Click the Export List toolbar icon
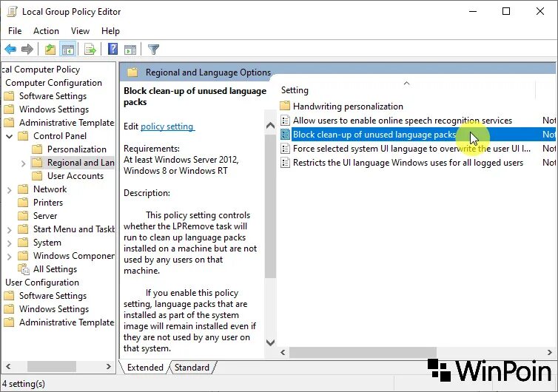The height and width of the screenshot is (392, 558). (x=90, y=49)
